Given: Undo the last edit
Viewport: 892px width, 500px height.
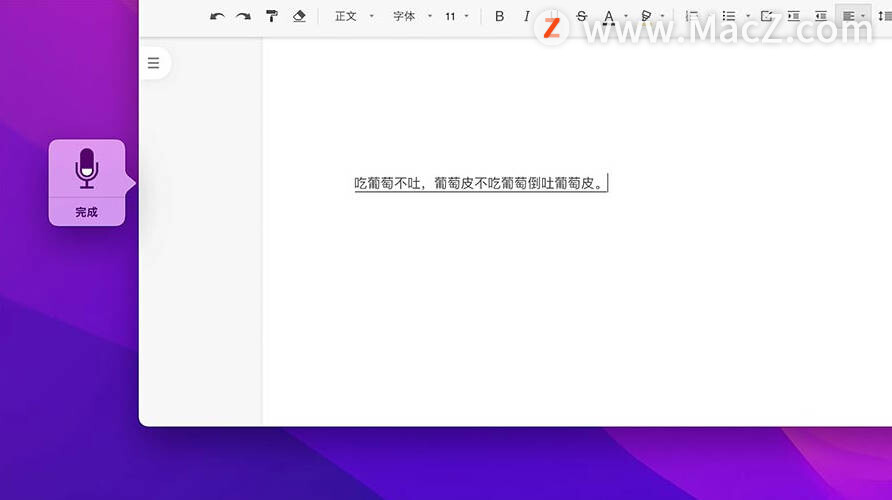Looking at the screenshot, I should click(x=217, y=16).
